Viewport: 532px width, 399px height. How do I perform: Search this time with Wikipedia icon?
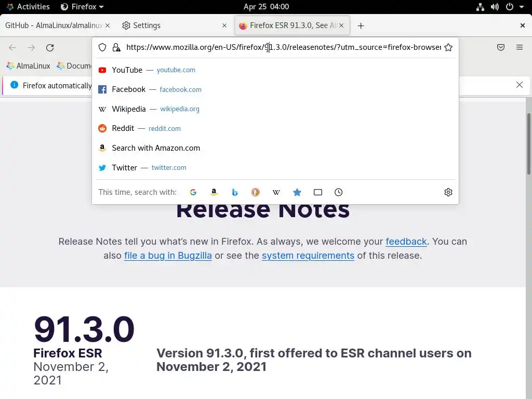(276, 192)
